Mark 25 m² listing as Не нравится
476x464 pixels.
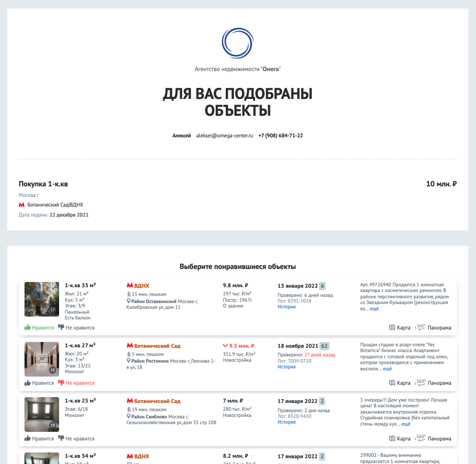(x=76, y=439)
